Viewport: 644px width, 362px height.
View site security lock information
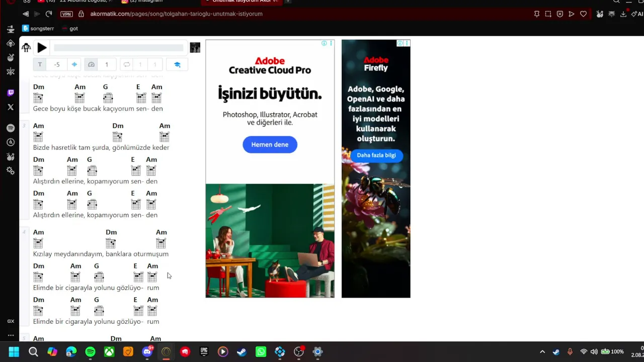click(81, 14)
